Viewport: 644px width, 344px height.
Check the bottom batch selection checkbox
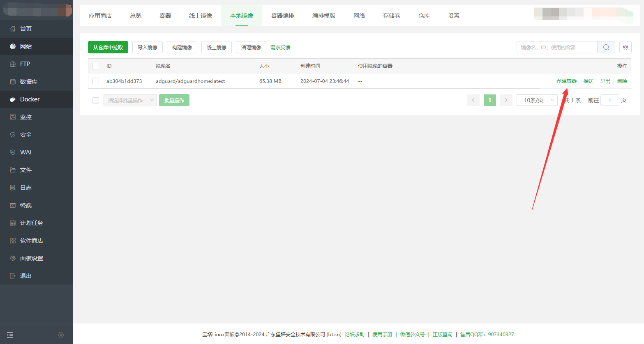pyautogui.click(x=96, y=101)
